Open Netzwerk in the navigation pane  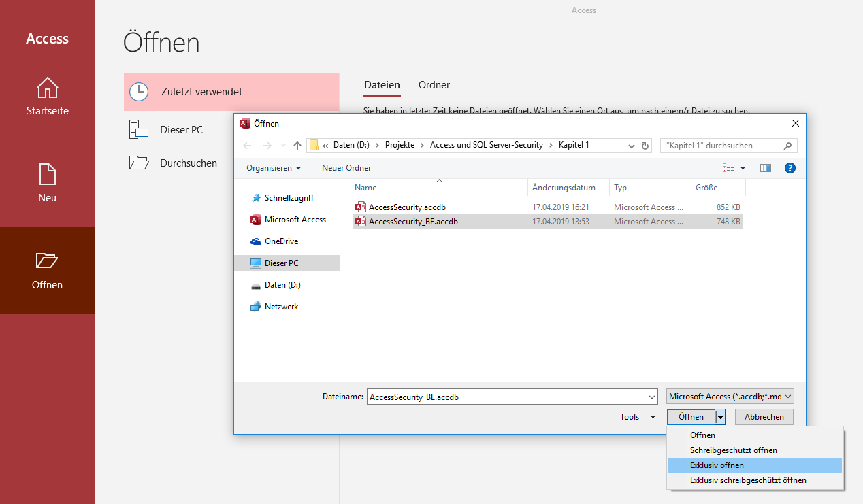[281, 307]
